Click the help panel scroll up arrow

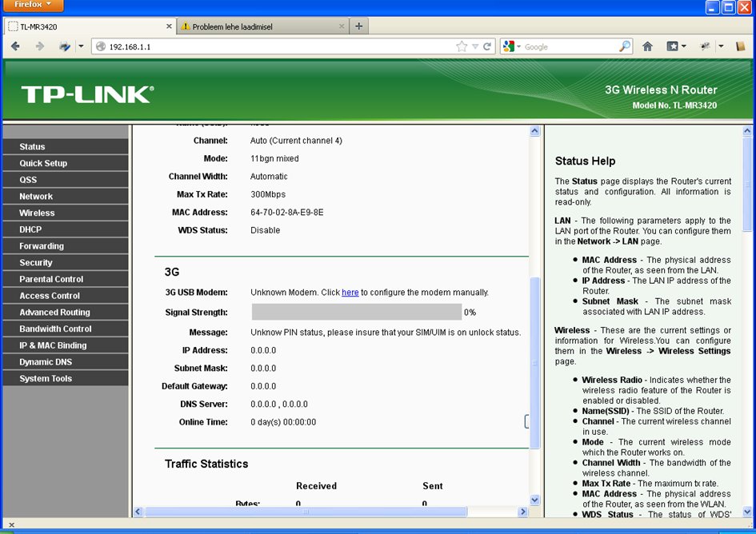pos(747,130)
